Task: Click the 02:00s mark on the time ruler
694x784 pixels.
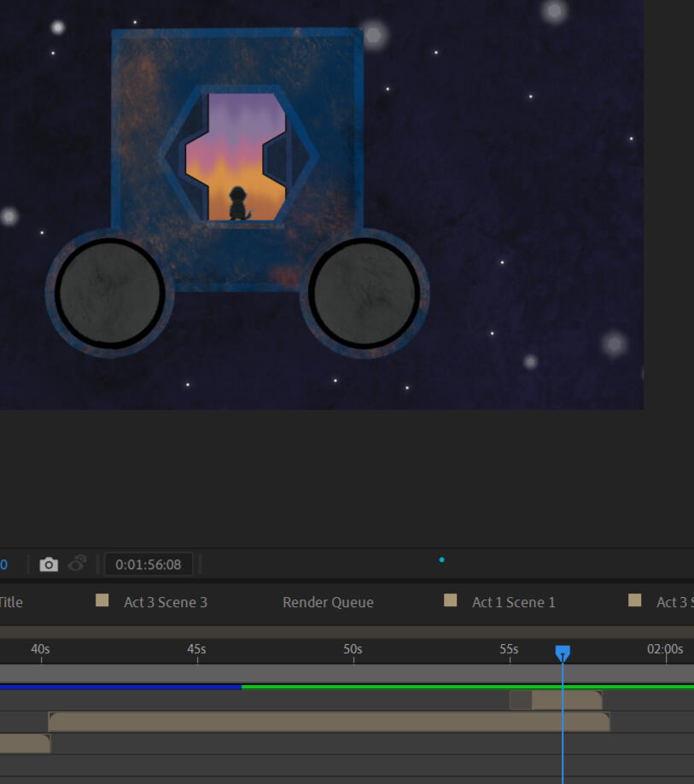Action: (x=665, y=651)
